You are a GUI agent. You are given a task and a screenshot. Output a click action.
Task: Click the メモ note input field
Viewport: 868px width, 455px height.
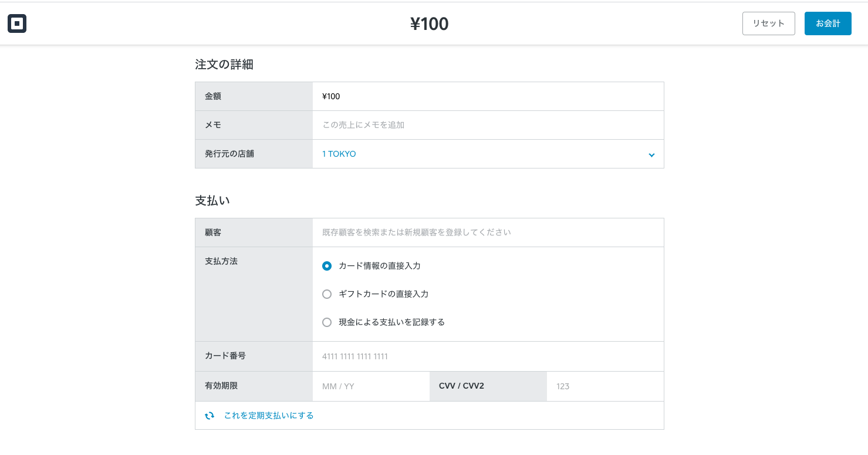coord(488,124)
